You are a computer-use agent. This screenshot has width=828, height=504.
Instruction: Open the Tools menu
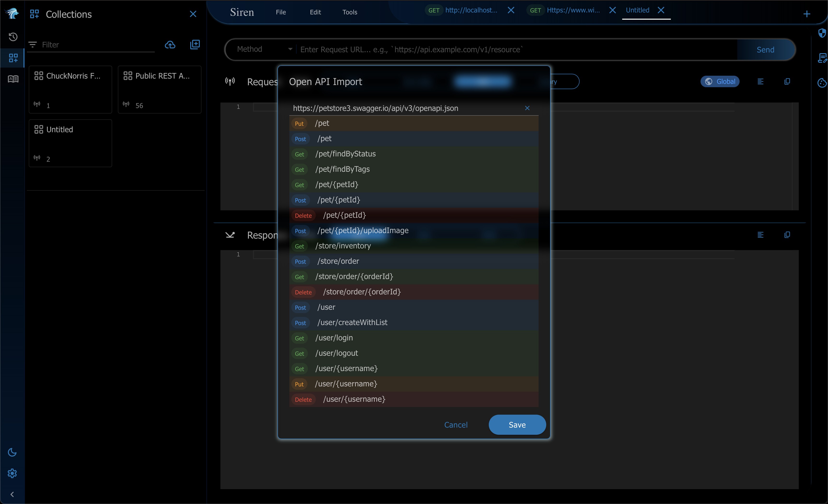350,12
